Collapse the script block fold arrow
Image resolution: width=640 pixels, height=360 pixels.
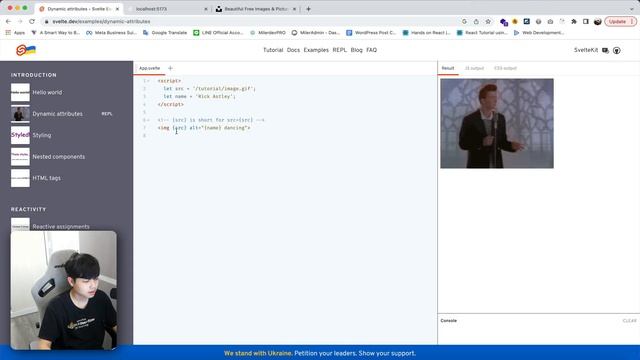(x=148, y=81)
